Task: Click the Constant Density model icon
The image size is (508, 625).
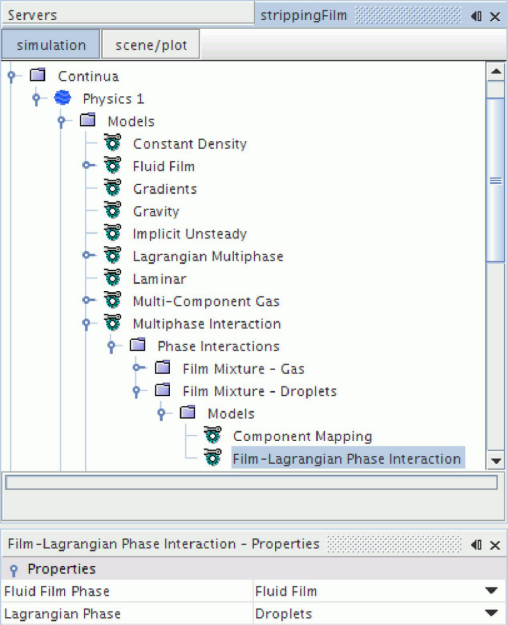Action: click(x=112, y=143)
